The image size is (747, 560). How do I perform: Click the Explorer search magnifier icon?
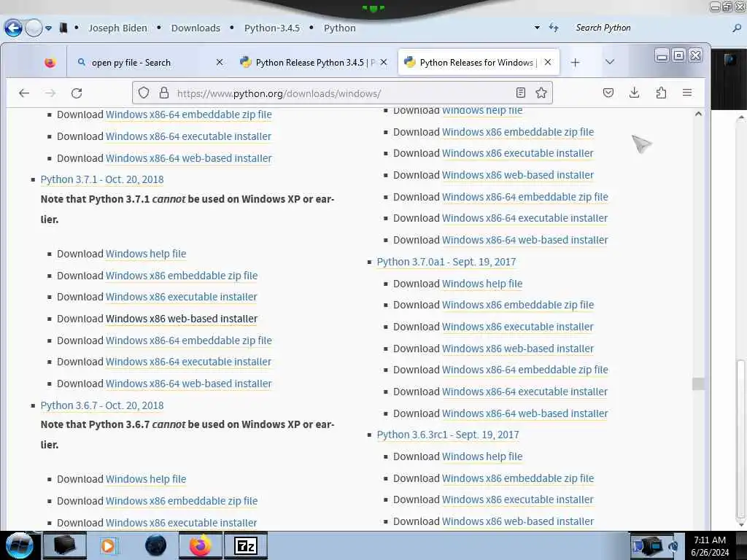737,28
